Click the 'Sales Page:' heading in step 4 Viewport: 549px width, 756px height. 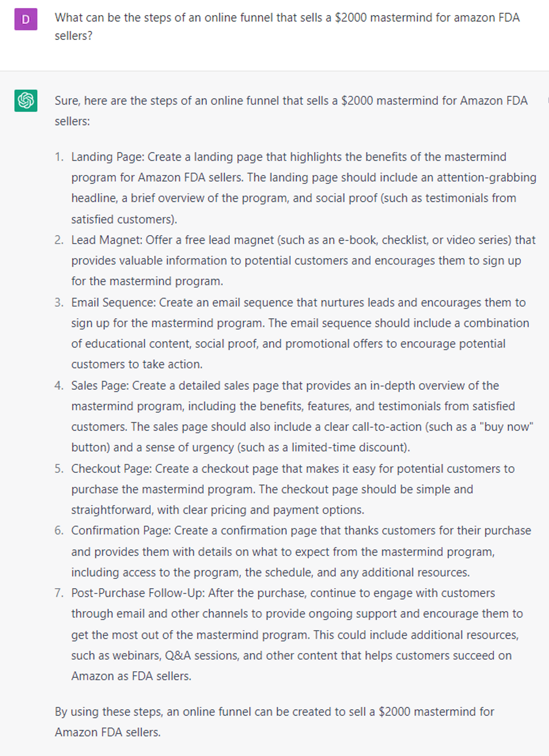[x=100, y=385]
